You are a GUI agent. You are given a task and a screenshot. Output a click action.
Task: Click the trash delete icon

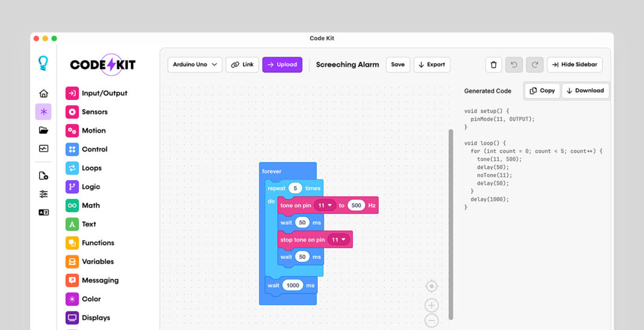pyautogui.click(x=494, y=65)
